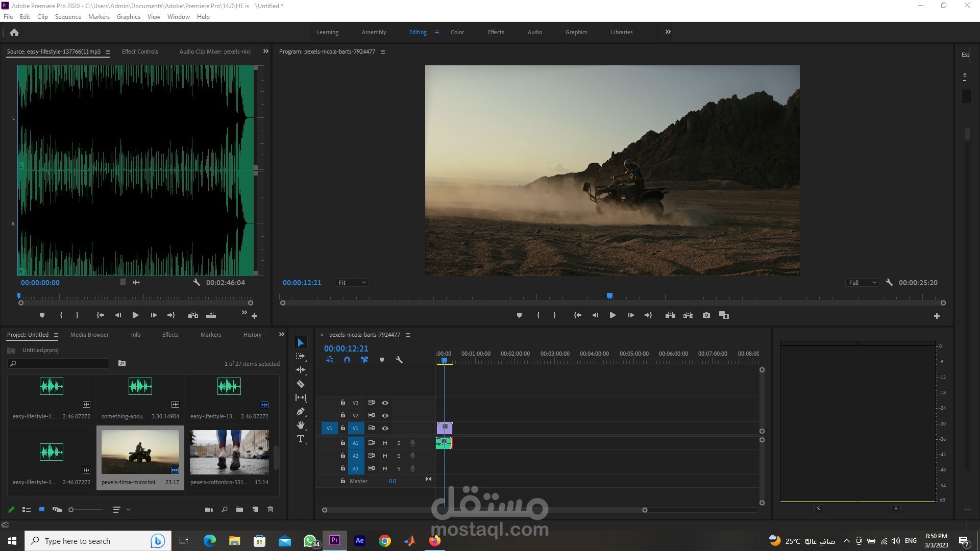Click the Lift button in Program monitor

point(670,315)
